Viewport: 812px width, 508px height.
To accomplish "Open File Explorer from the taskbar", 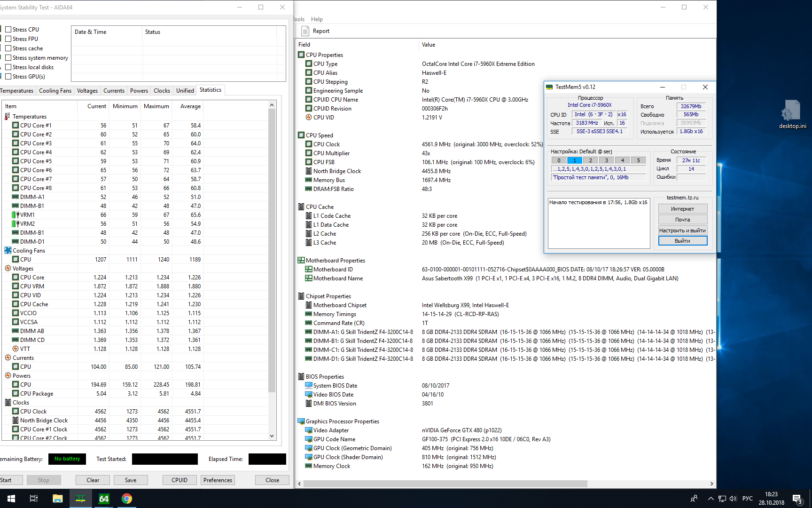I will pyautogui.click(x=57, y=499).
